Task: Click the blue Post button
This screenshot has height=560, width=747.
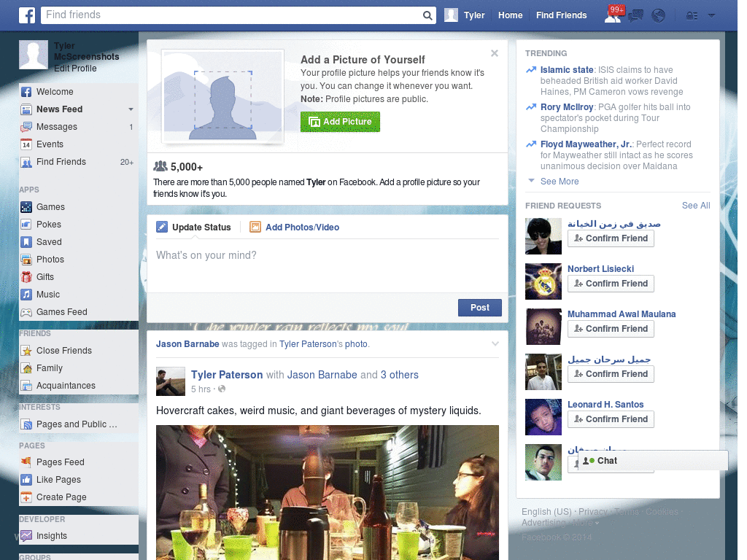Action: 480,308
